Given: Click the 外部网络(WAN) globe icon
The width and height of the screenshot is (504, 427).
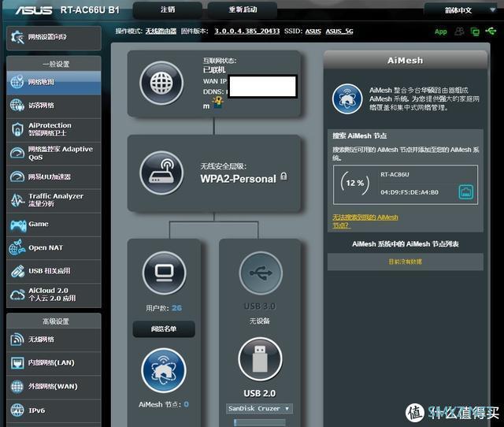Looking at the screenshot, I should (17, 387).
